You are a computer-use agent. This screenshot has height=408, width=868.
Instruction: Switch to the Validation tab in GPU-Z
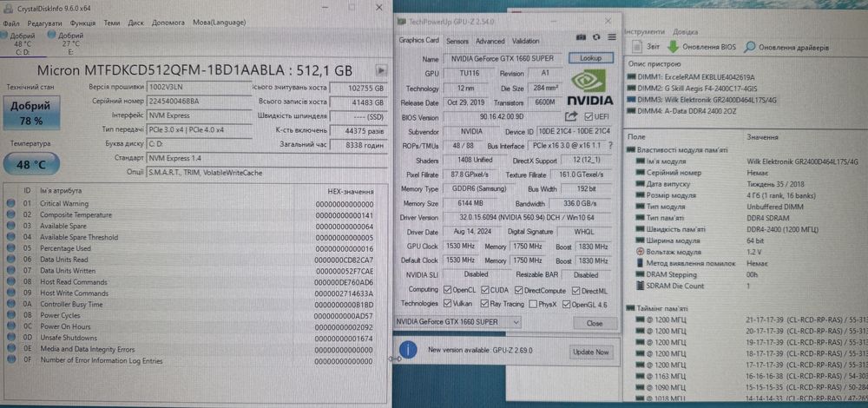pos(525,41)
